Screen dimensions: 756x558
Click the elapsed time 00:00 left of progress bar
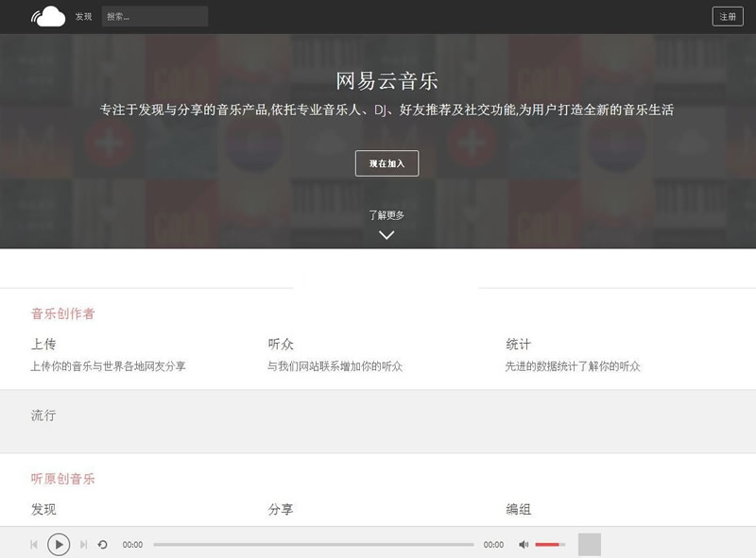132,545
